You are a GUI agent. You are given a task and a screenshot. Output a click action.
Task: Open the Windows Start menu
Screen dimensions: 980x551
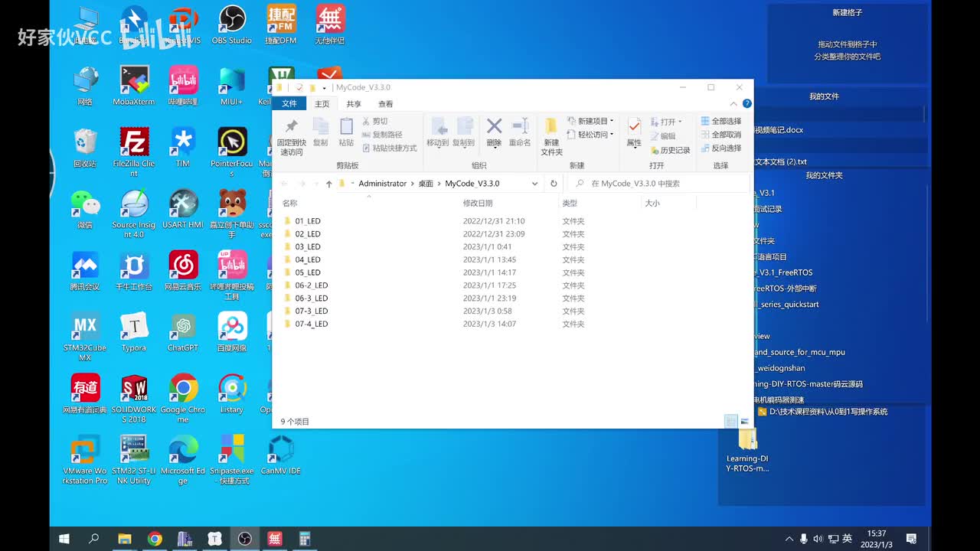(64, 539)
